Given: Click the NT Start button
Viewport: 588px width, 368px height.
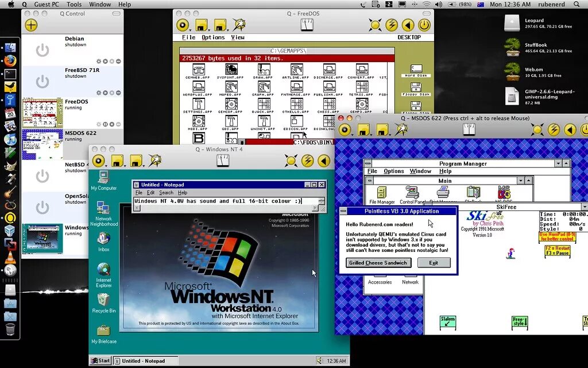Looking at the screenshot, I should click(100, 361).
